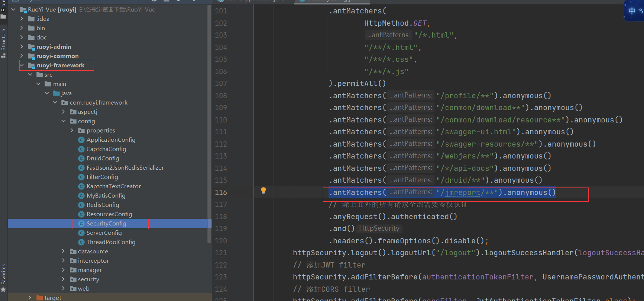
Task: Click the "/profile/**" string on line 108
Action: 465,96
